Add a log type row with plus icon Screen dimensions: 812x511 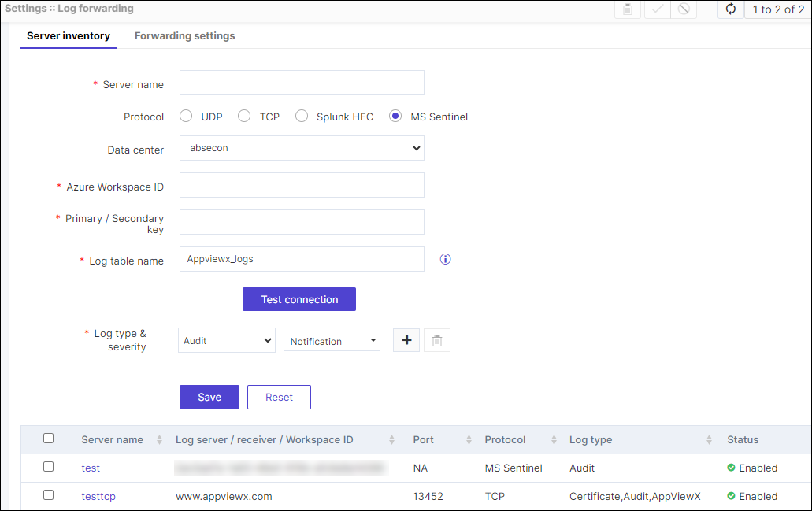click(406, 340)
